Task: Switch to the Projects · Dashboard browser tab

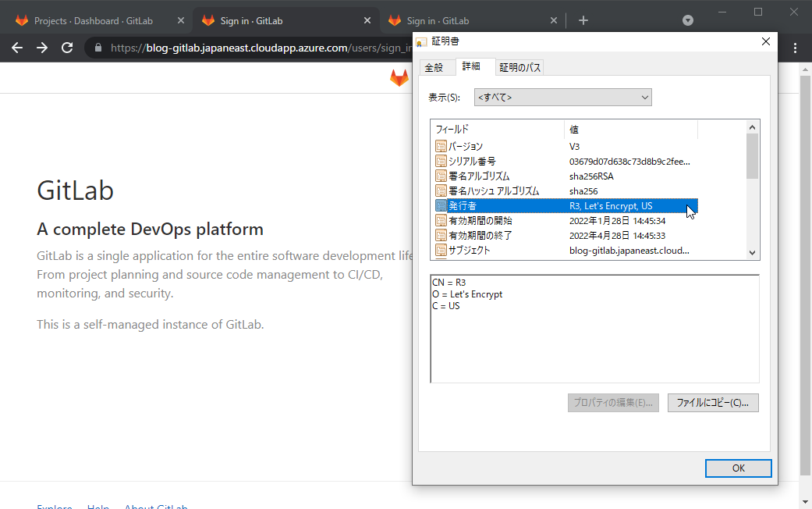Action: click(94, 20)
